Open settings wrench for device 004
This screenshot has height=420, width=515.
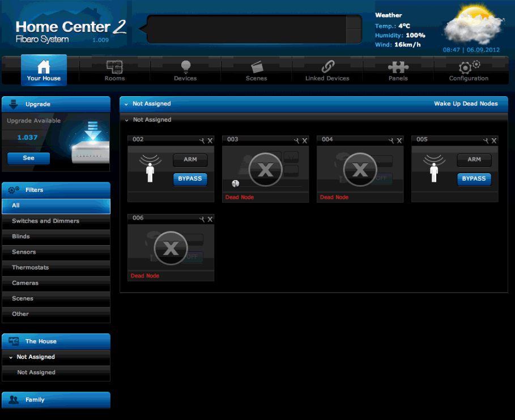click(391, 141)
